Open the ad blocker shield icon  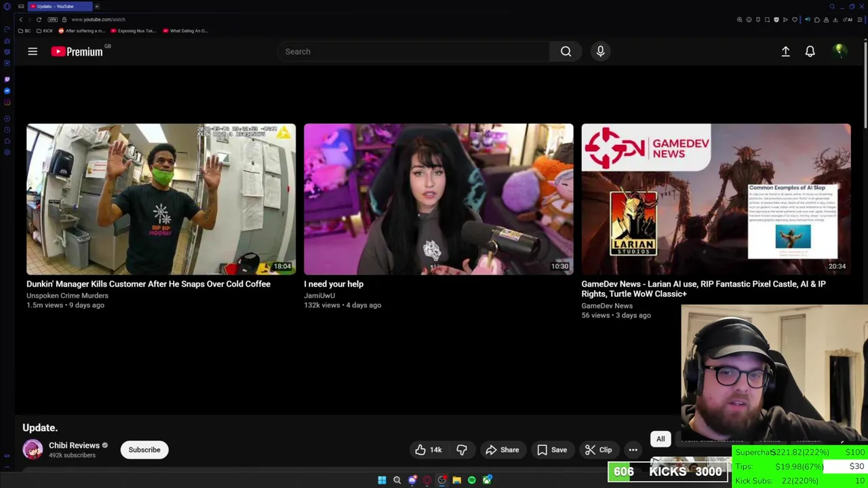[776, 20]
